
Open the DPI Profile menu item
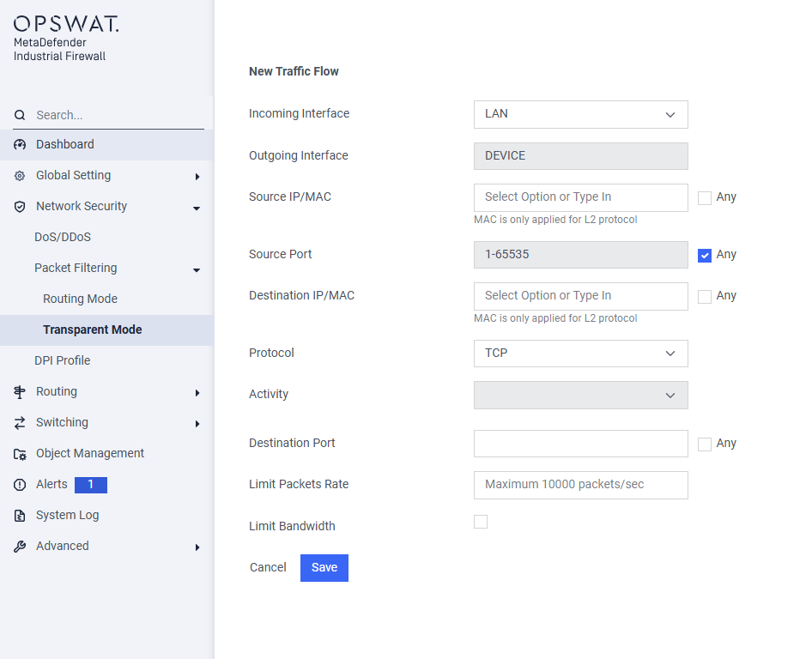click(62, 360)
